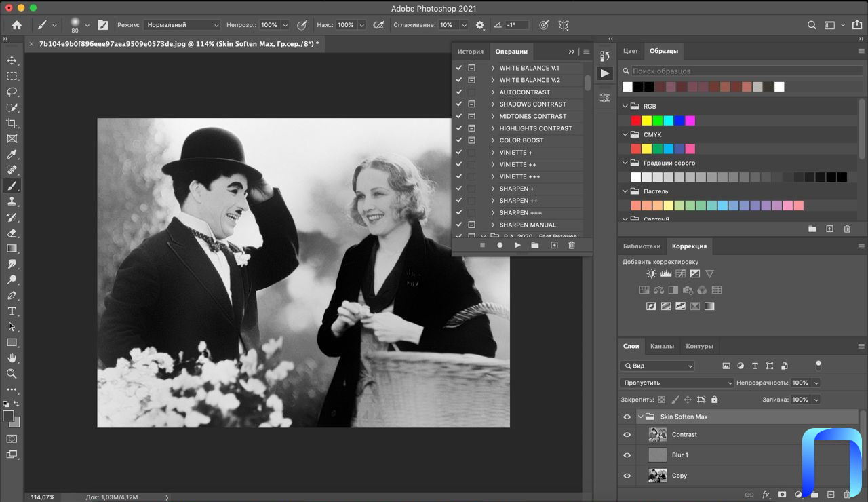Select the Eyedropper tool
The width and height of the screenshot is (868, 502).
[x=12, y=154]
